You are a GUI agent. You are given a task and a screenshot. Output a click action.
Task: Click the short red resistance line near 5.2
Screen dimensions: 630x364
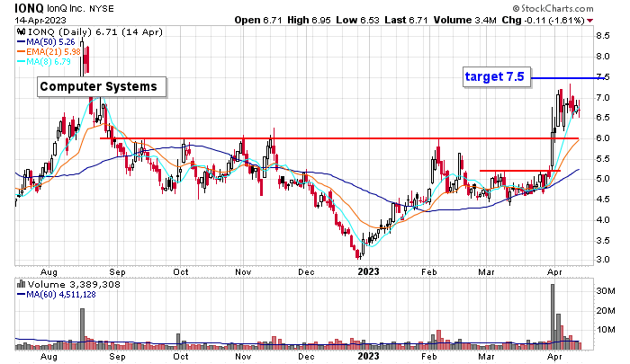[520, 171]
